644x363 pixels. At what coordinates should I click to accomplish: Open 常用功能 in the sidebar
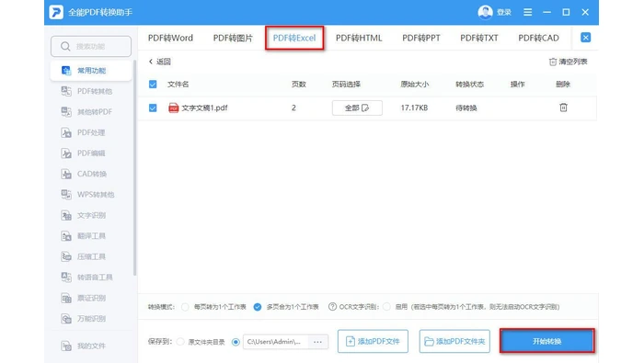(91, 71)
